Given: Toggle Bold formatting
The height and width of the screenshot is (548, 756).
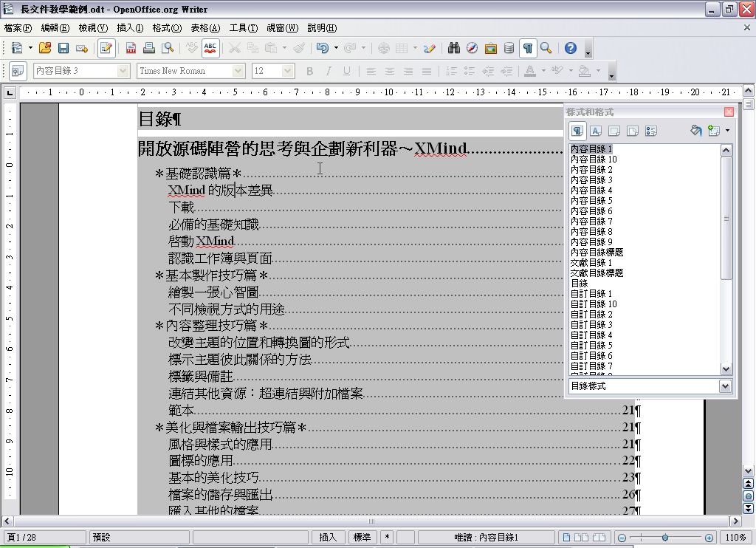Looking at the screenshot, I should [x=309, y=71].
